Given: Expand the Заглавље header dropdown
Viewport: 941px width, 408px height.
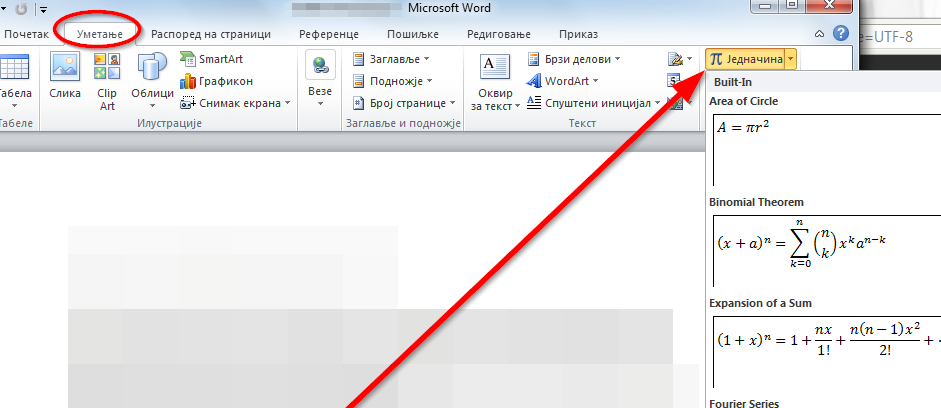Looking at the screenshot, I should [392, 59].
